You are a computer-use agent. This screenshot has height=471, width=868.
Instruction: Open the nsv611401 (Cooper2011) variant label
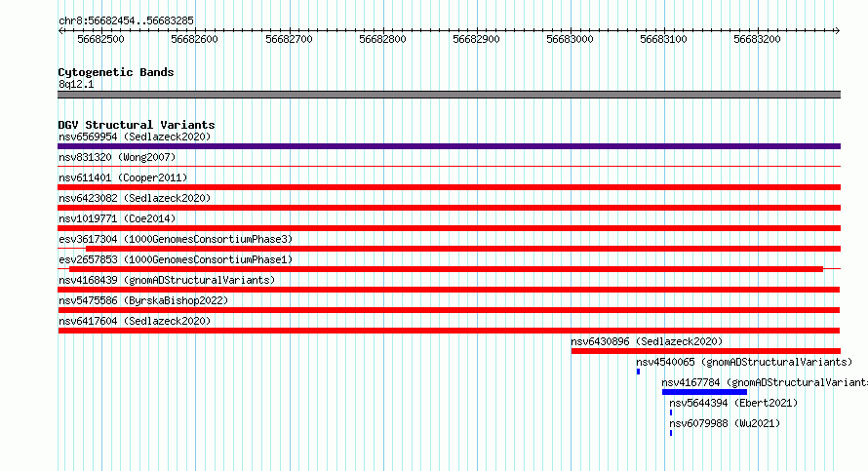[x=123, y=177]
